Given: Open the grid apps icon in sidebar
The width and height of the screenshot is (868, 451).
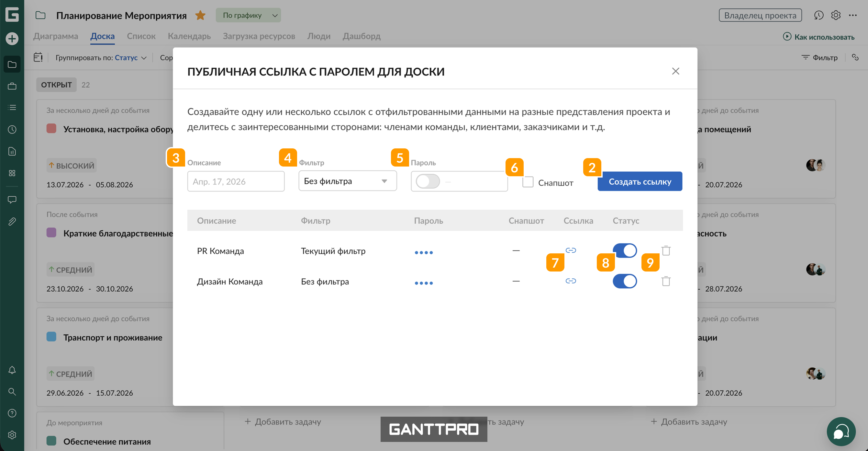Looking at the screenshot, I should 12,173.
